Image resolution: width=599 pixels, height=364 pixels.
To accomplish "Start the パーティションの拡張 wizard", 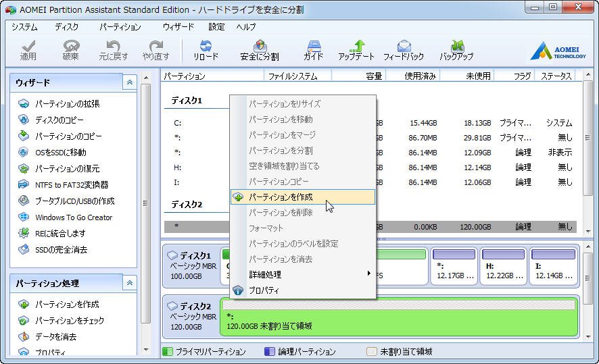I will click(59, 104).
